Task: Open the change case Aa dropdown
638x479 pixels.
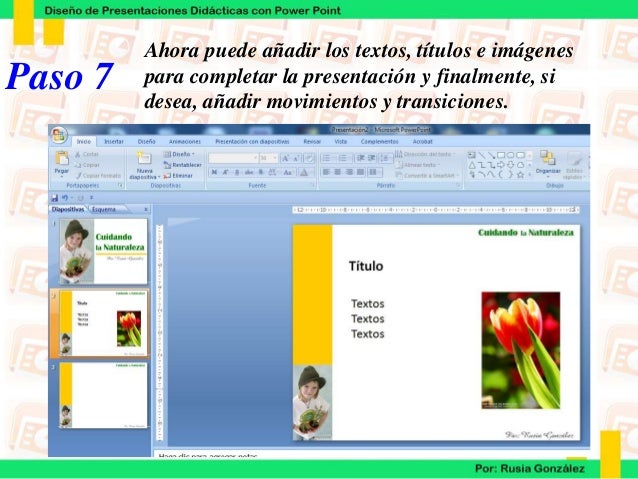Action: (288, 173)
